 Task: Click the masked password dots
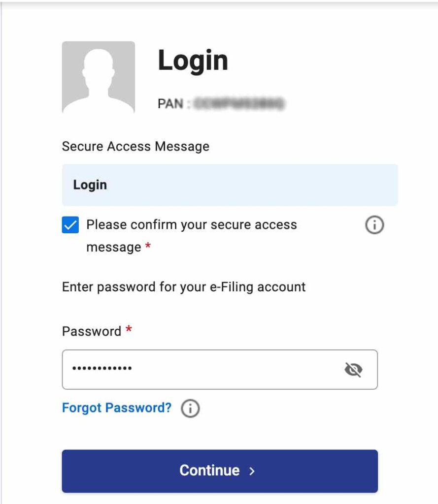(x=102, y=369)
